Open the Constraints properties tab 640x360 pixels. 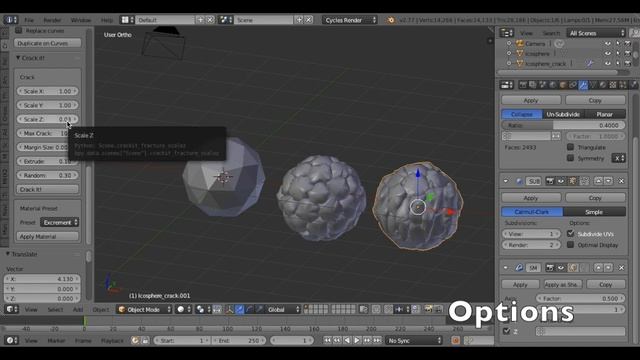(573, 85)
